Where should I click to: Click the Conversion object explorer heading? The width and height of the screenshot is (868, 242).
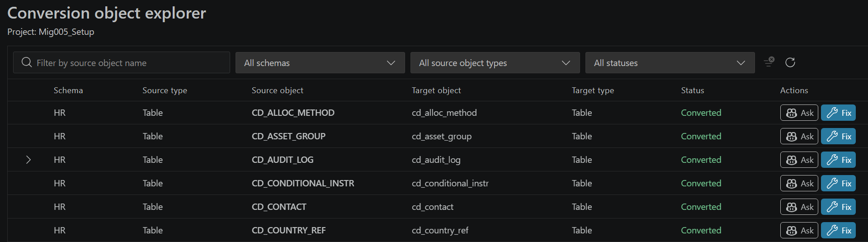(107, 13)
